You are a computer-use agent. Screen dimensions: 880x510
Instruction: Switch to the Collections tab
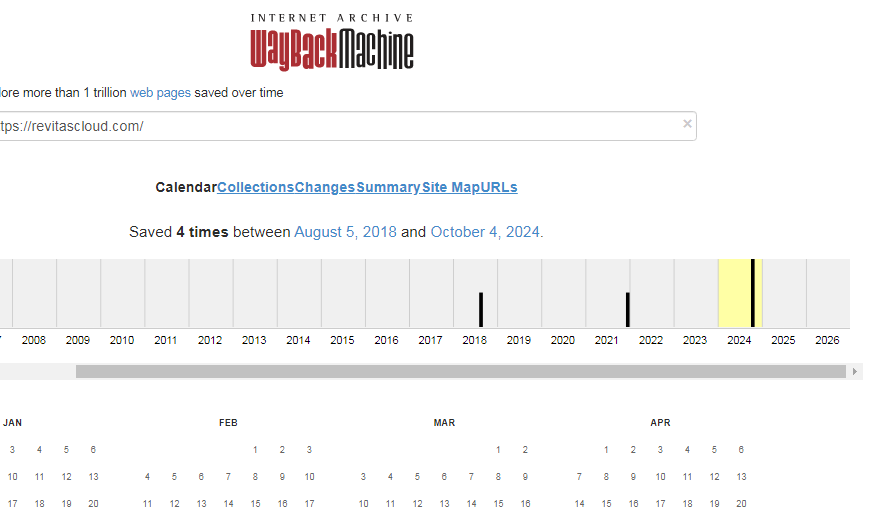[255, 187]
